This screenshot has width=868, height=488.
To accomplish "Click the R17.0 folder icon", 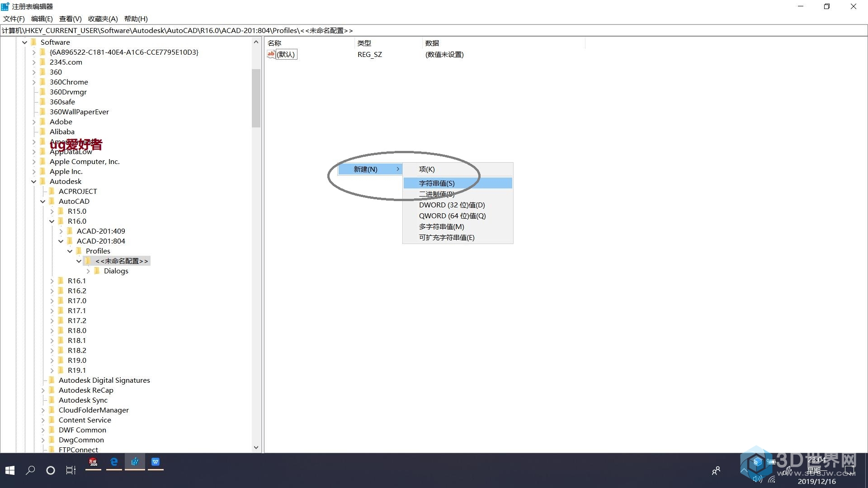I will point(61,300).
